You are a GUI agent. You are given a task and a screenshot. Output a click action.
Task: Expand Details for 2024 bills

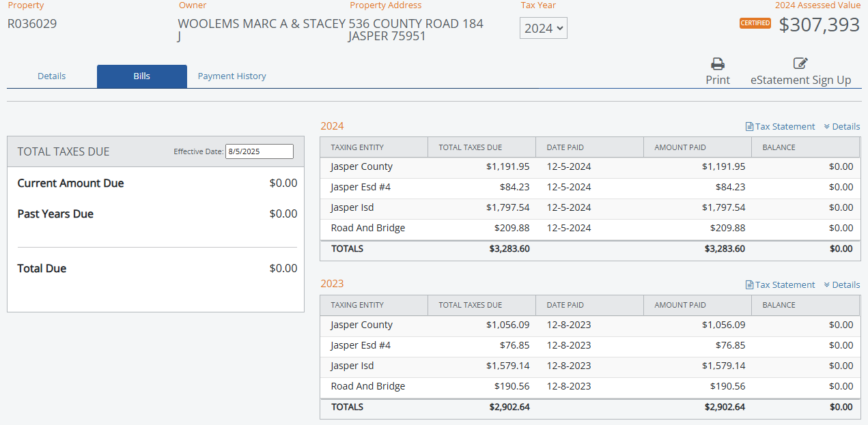845,126
